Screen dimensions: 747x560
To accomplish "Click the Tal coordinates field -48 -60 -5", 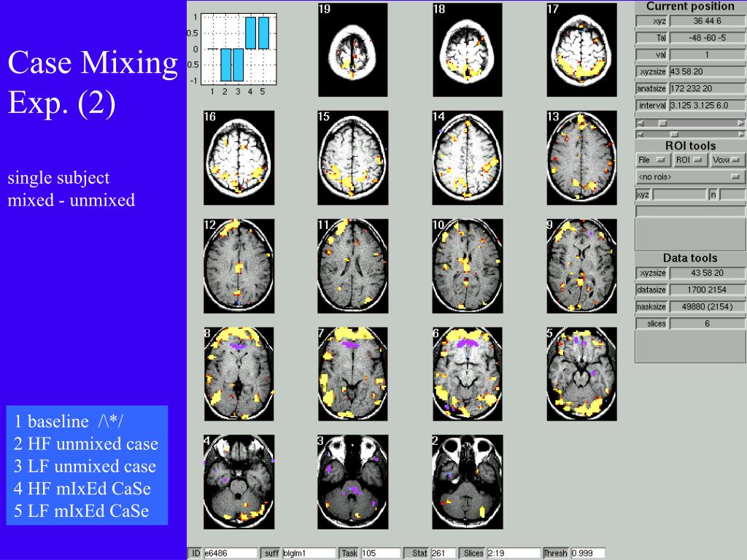I will (x=707, y=38).
